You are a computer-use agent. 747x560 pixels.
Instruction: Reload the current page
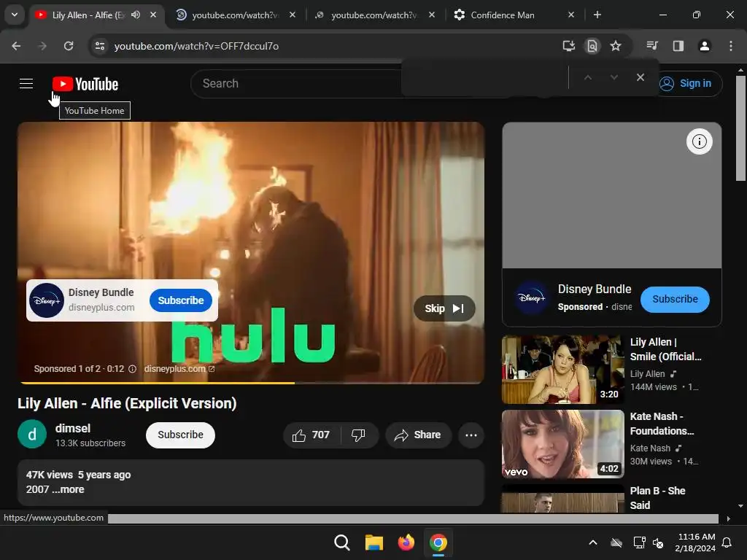[69, 46]
